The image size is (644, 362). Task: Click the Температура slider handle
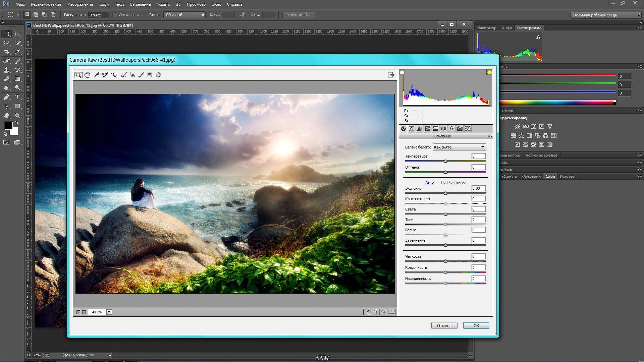click(445, 161)
